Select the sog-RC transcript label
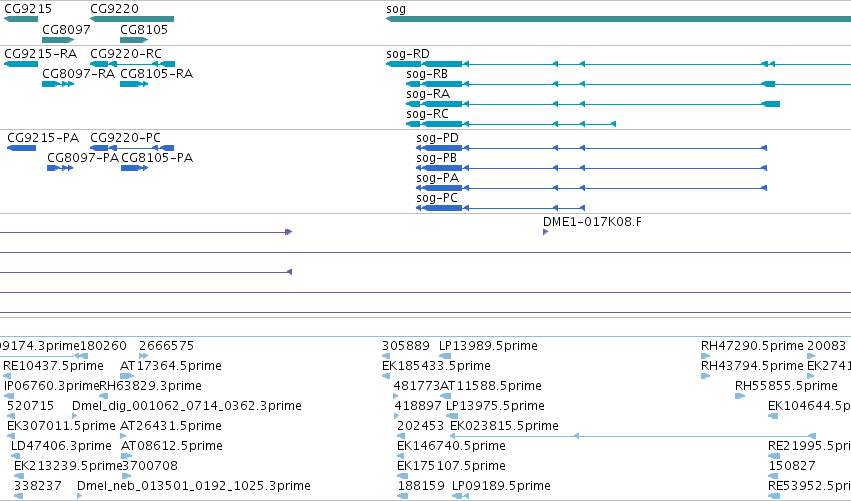The width and height of the screenshot is (851, 501). pyautogui.click(x=427, y=114)
